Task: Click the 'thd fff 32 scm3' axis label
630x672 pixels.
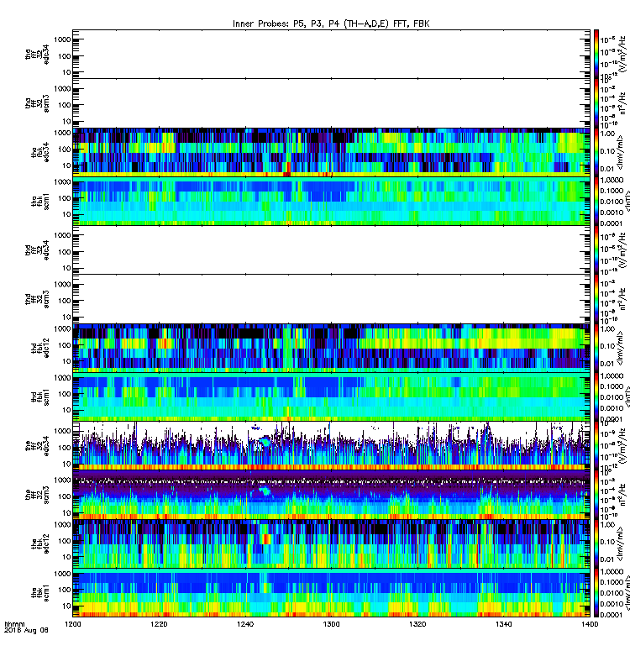Action: pyautogui.click(x=37, y=299)
